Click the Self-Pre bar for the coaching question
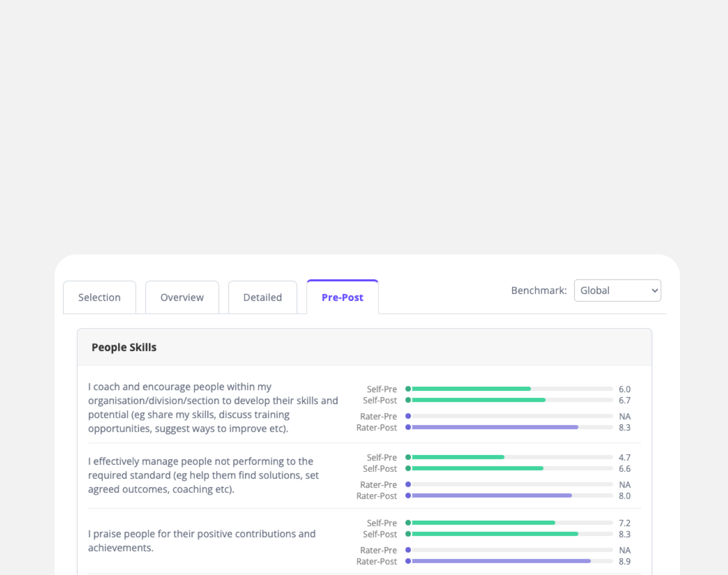The image size is (728, 575). click(x=509, y=389)
